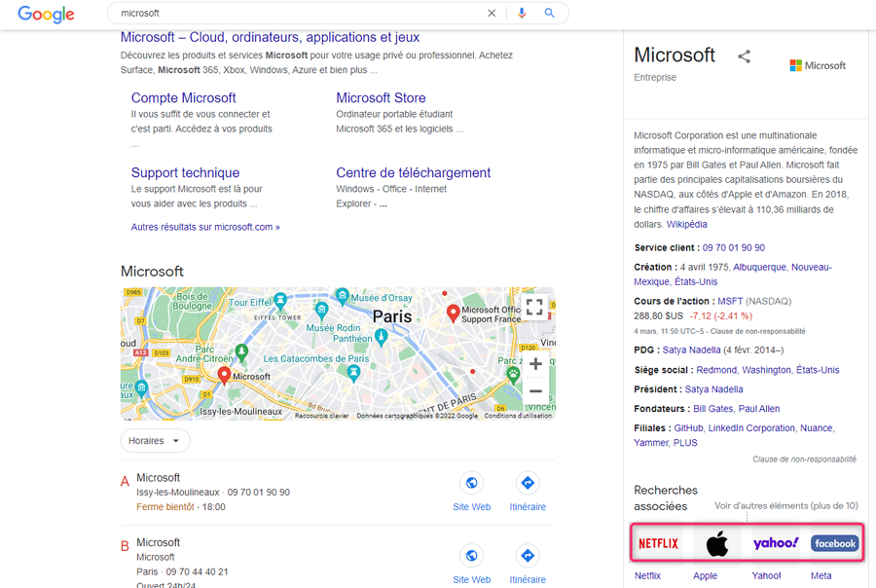
Task: Clear the search box with the X icon
Action: point(492,13)
